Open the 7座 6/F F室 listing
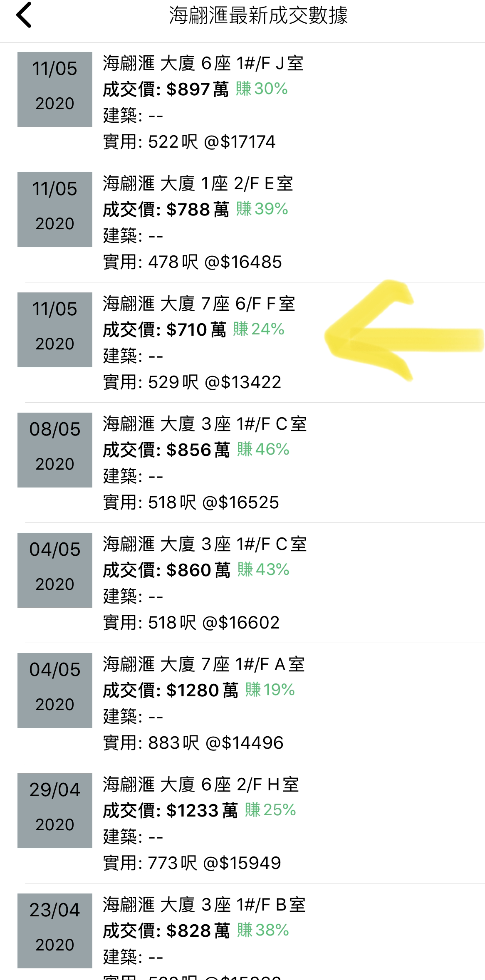The width and height of the screenshot is (485, 980). point(242,342)
